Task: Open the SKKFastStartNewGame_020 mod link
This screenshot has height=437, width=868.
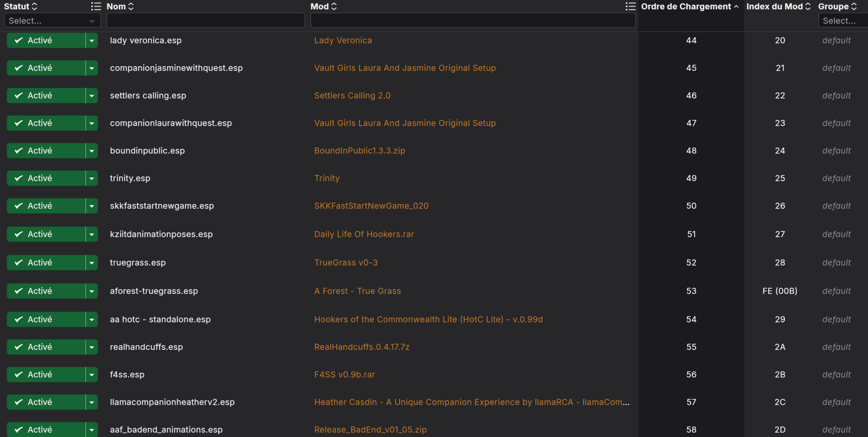Action: 371,206
